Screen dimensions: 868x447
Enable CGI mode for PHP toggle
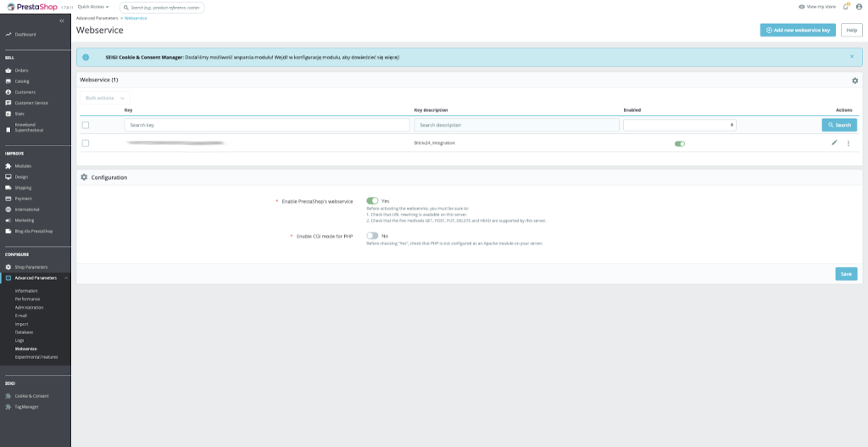[x=372, y=236]
